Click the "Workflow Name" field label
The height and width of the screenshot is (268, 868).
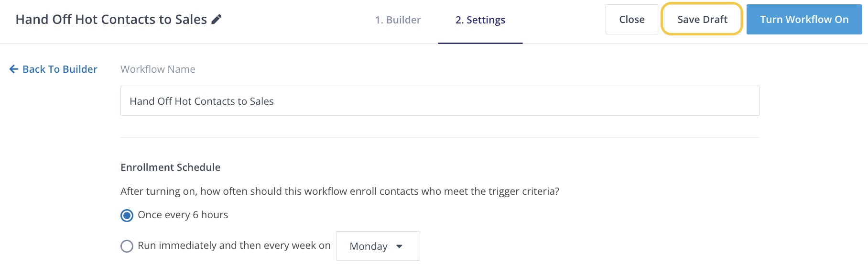[158, 69]
